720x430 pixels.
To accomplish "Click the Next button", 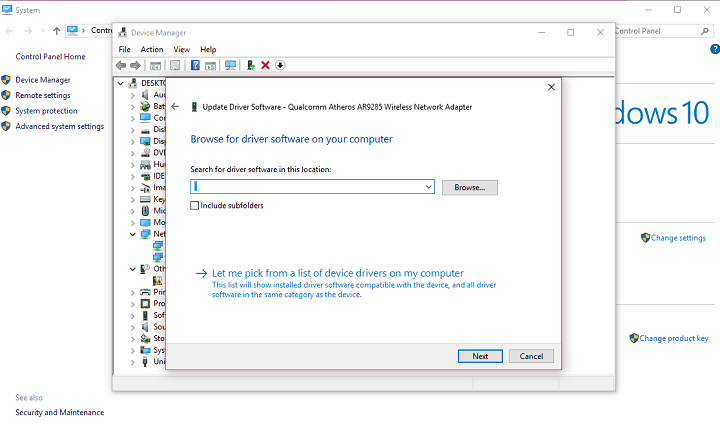I will point(480,356).
